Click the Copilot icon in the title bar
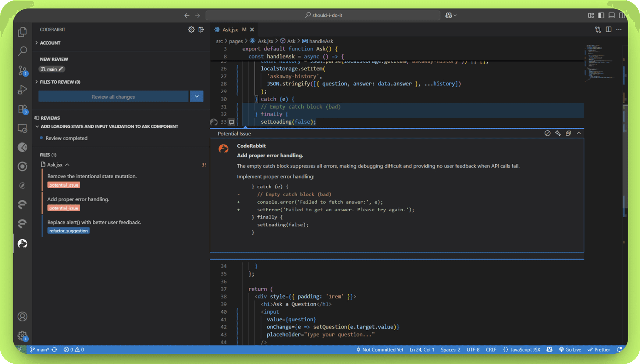 (x=448, y=15)
